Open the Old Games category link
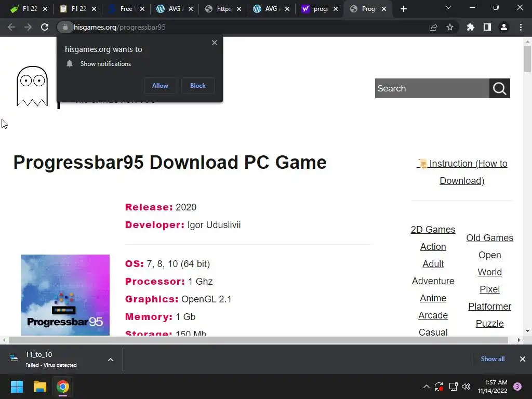The width and height of the screenshot is (532, 399). [489, 238]
